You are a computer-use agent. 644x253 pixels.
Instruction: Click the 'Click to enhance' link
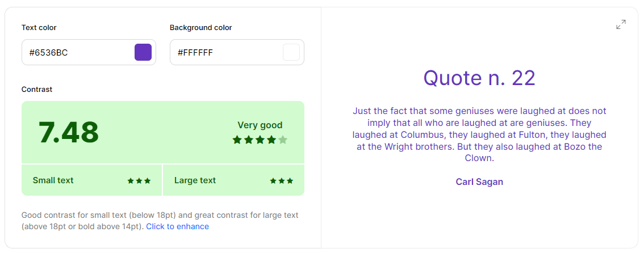click(x=177, y=226)
